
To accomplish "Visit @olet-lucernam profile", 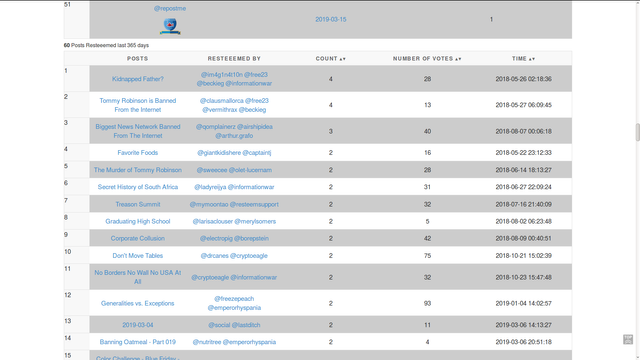I will coord(250,170).
